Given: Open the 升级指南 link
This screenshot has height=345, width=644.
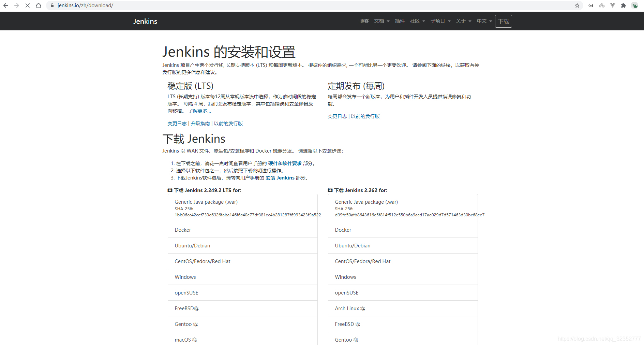Looking at the screenshot, I should point(200,124).
